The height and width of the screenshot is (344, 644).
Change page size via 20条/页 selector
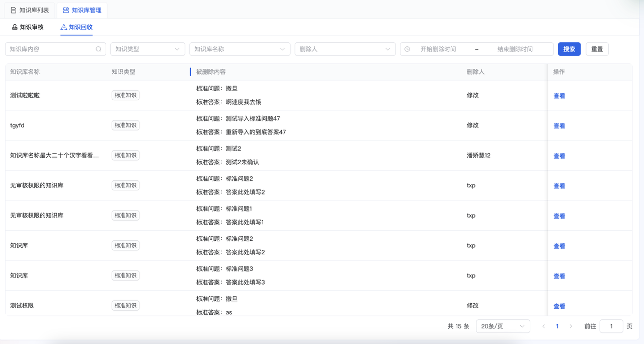click(x=503, y=326)
